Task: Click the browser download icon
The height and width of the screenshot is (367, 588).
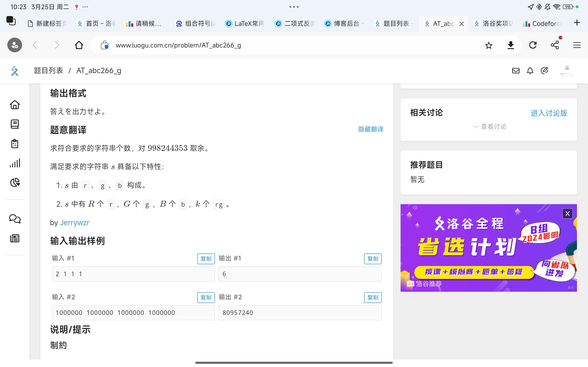Action: tap(511, 45)
